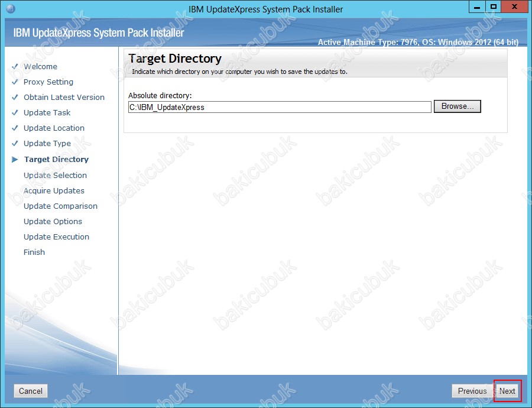Click the 'Indicate which directory' instruction text

pos(239,72)
